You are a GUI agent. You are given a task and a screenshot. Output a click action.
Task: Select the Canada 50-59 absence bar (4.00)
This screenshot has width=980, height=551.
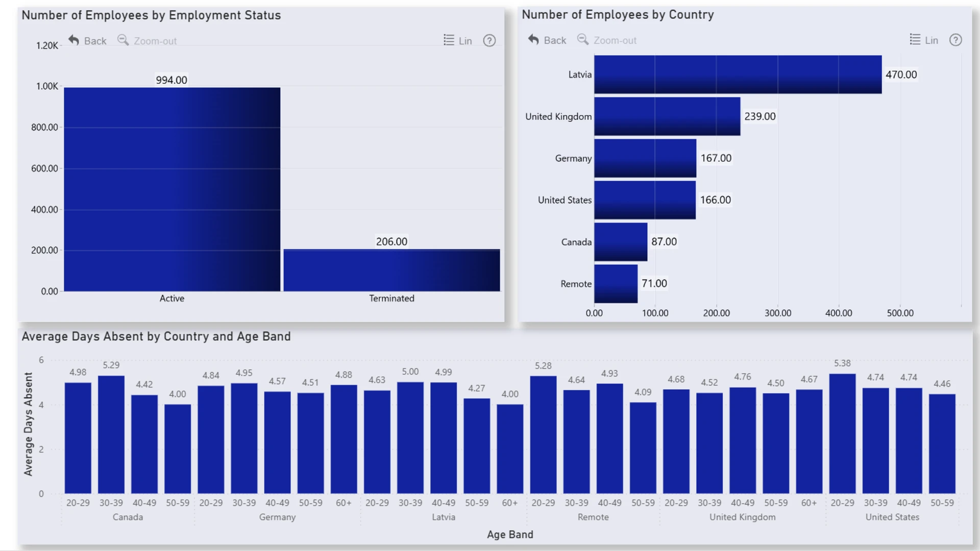pyautogui.click(x=178, y=449)
